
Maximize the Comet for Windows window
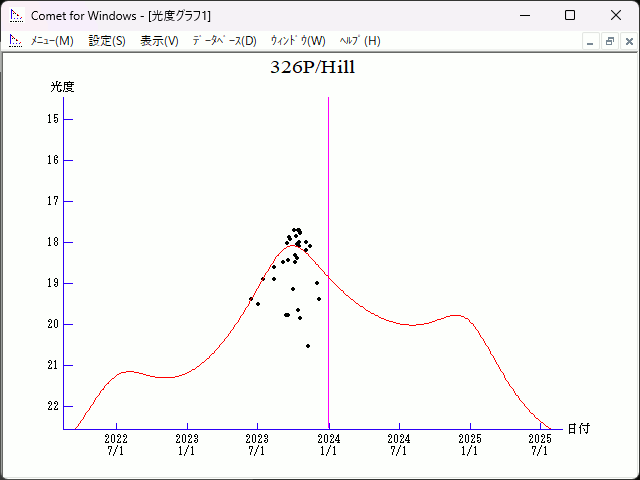[x=570, y=15]
